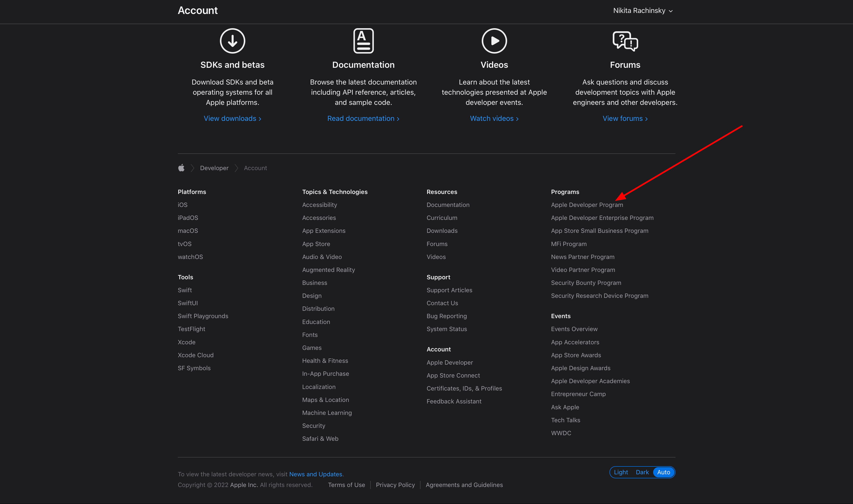Open Video Partner Program link
This screenshot has height=504, width=853.
pos(583,270)
